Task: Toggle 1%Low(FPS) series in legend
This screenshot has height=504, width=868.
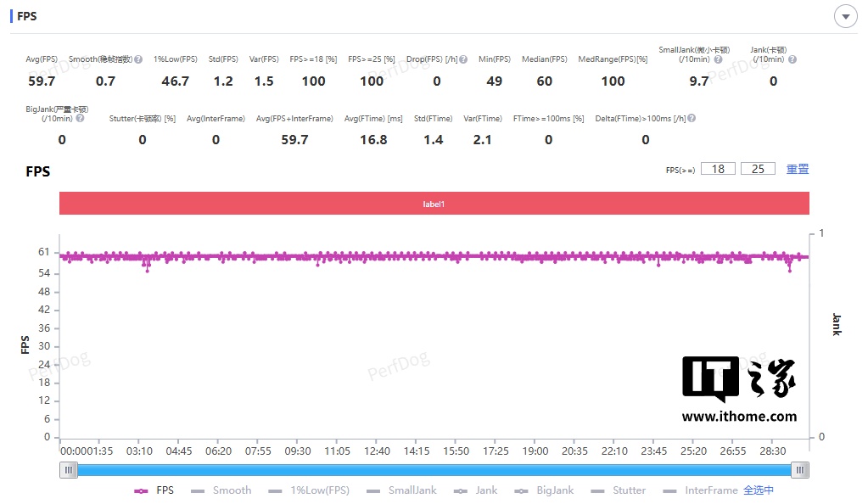Action: click(x=309, y=490)
